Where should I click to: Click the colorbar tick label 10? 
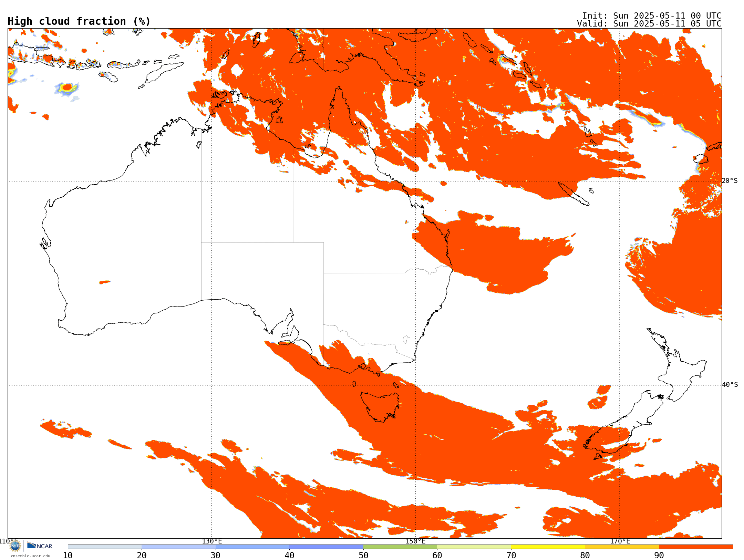68,556
